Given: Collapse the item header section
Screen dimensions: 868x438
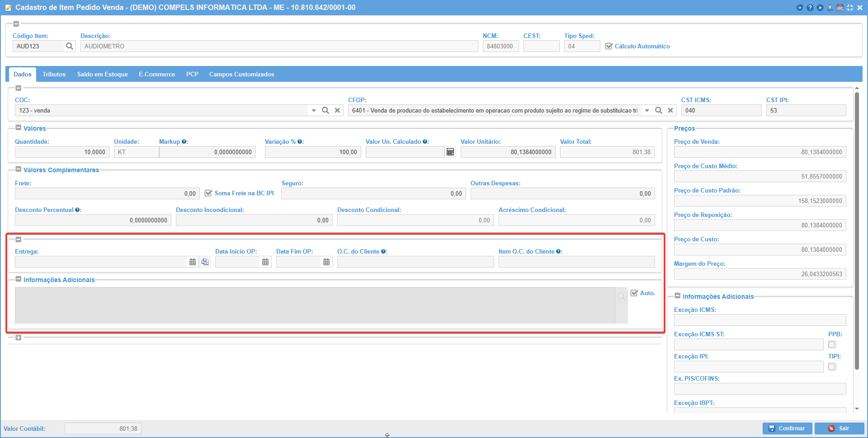Looking at the screenshot, I should click(x=16, y=24).
